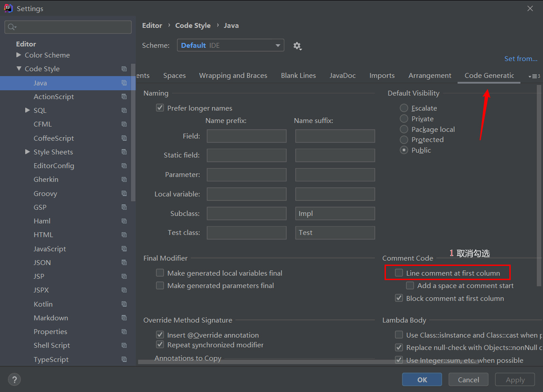Image resolution: width=543 pixels, height=392 pixels.
Task: Click the Set from... link
Action: pyautogui.click(x=521, y=58)
